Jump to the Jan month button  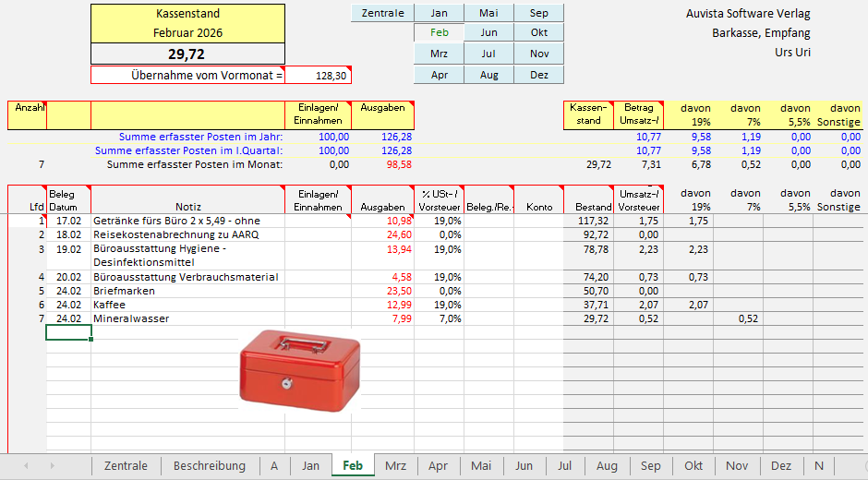[440, 13]
